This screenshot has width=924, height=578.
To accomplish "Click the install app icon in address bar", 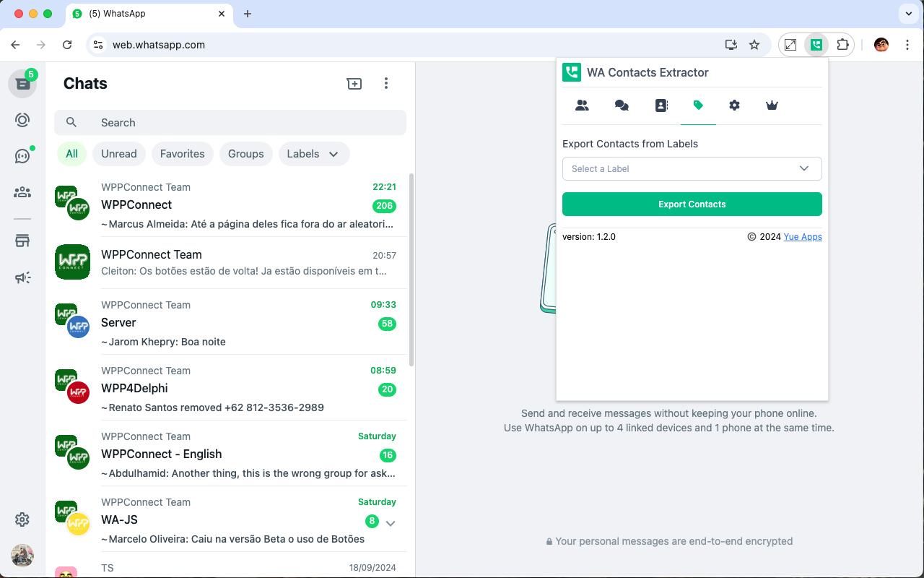I will click(731, 45).
